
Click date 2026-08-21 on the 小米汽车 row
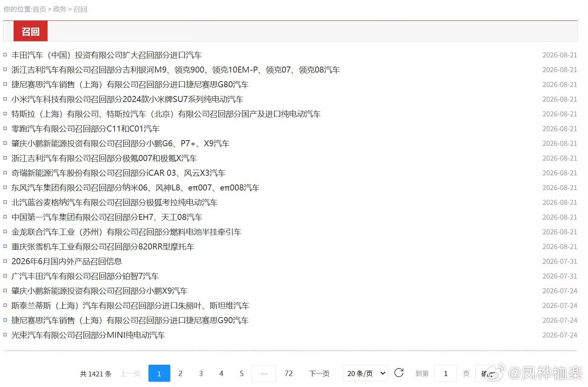(560, 99)
